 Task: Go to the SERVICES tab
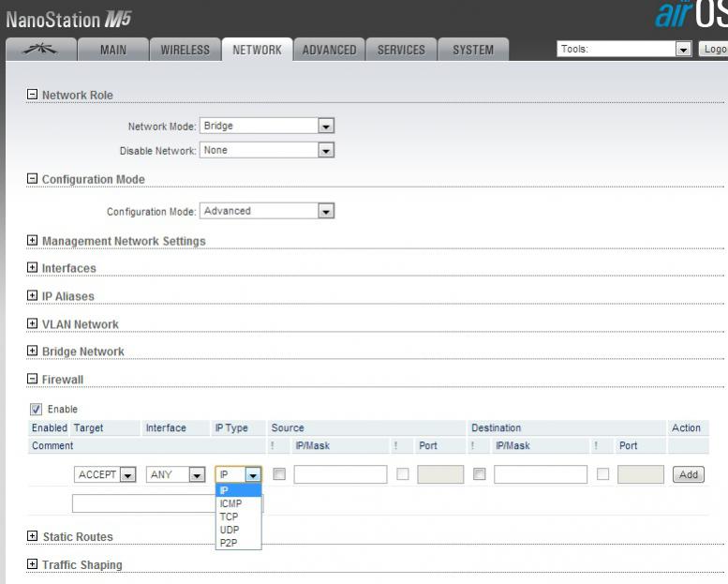point(401,50)
